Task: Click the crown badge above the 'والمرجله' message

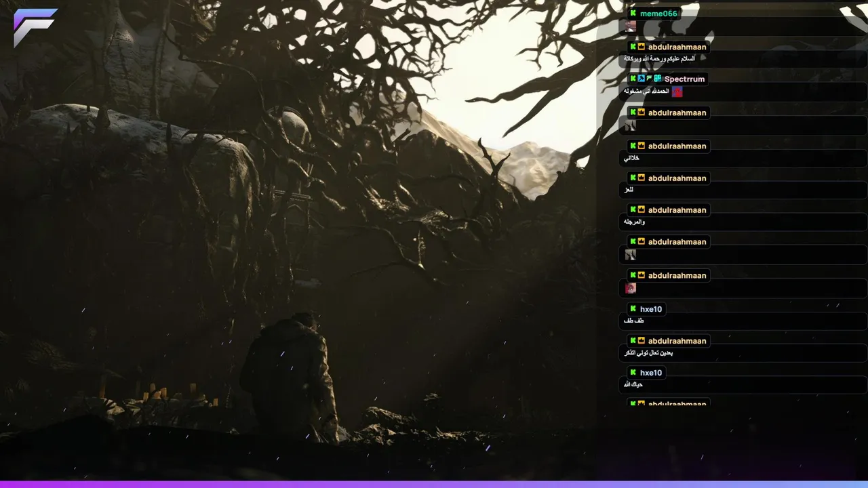Action: coord(641,209)
